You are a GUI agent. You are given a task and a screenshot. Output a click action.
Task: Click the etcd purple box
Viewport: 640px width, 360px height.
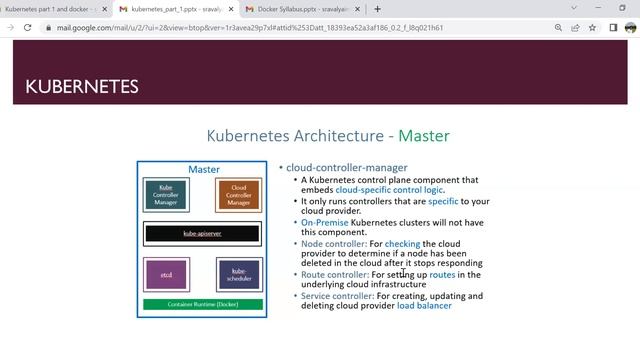click(166, 275)
